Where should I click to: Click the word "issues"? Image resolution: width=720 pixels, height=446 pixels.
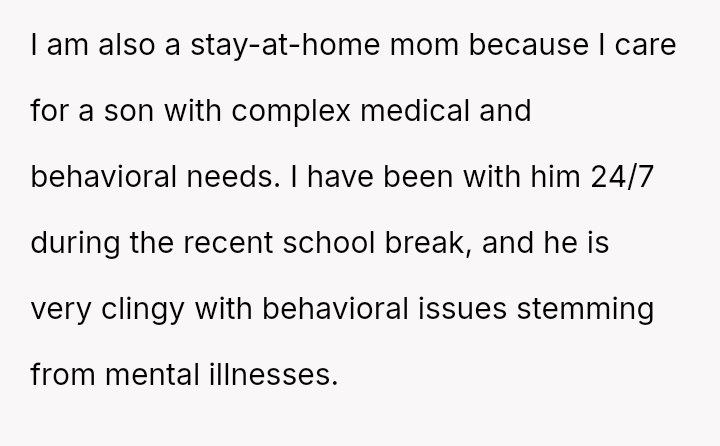[x=472, y=311]
